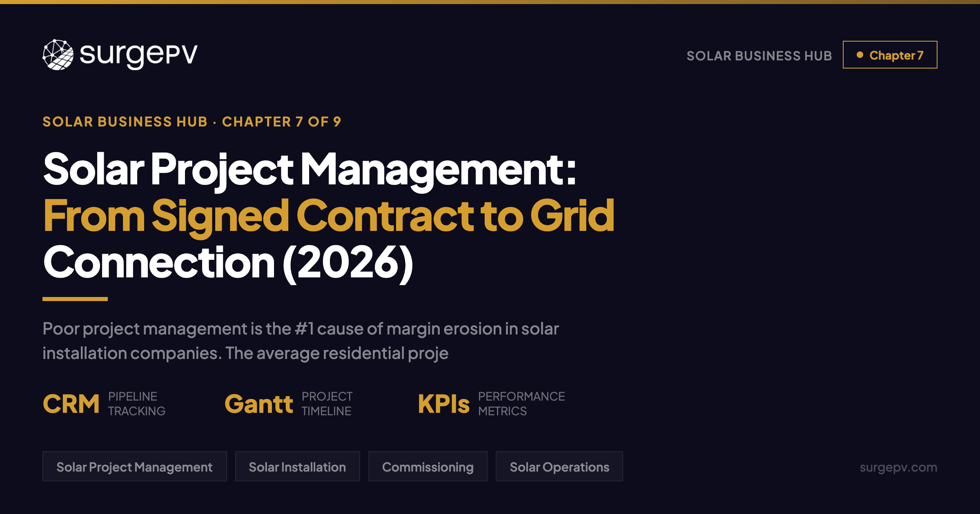Click the PIPELINE TRACKING label beside CRM

point(136,404)
